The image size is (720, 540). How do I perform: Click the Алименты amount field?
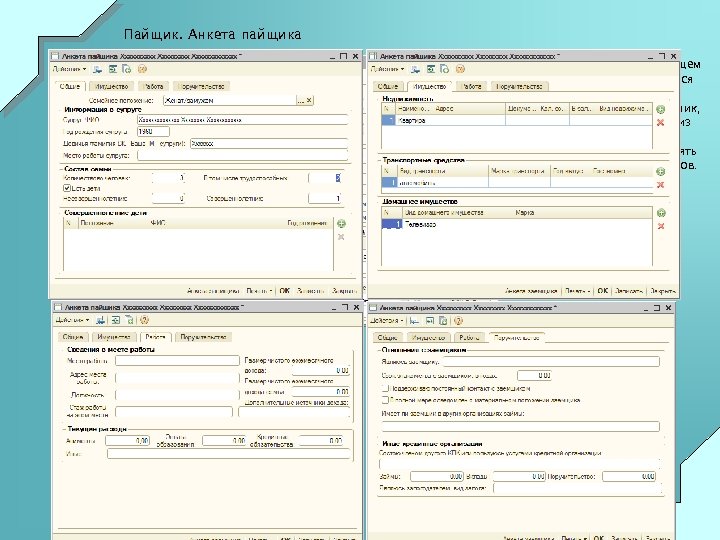tap(128, 440)
